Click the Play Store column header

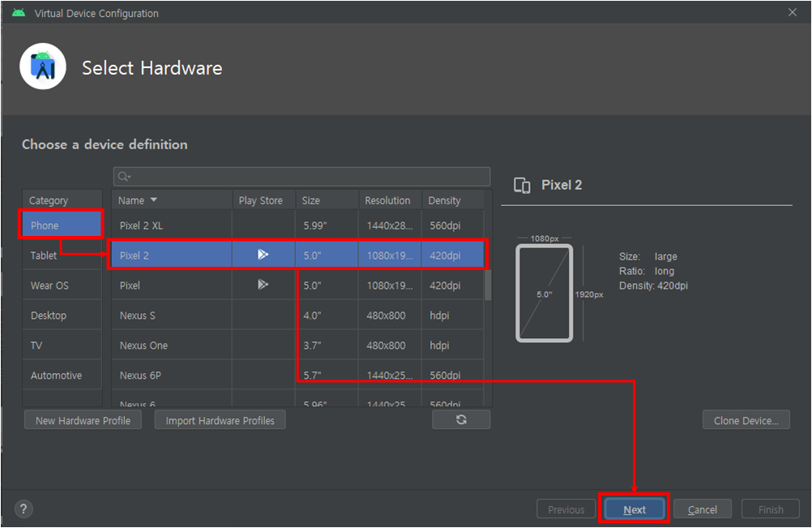pos(264,200)
